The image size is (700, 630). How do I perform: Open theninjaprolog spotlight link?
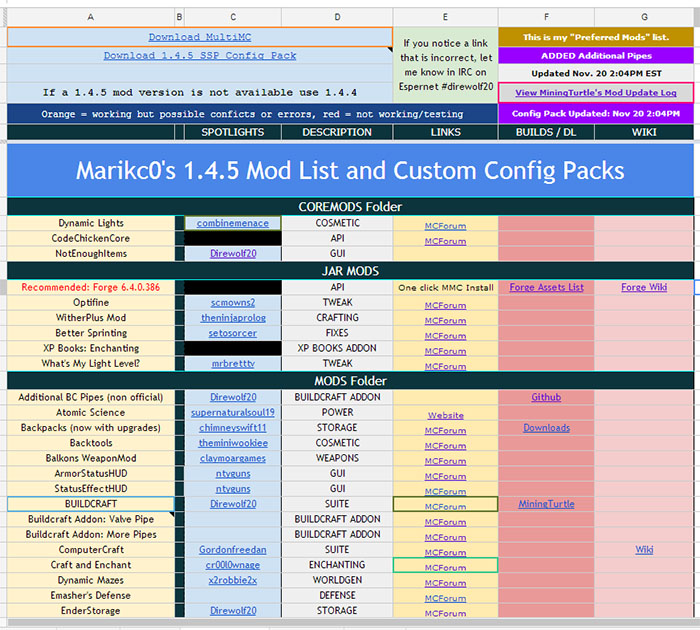(x=233, y=318)
